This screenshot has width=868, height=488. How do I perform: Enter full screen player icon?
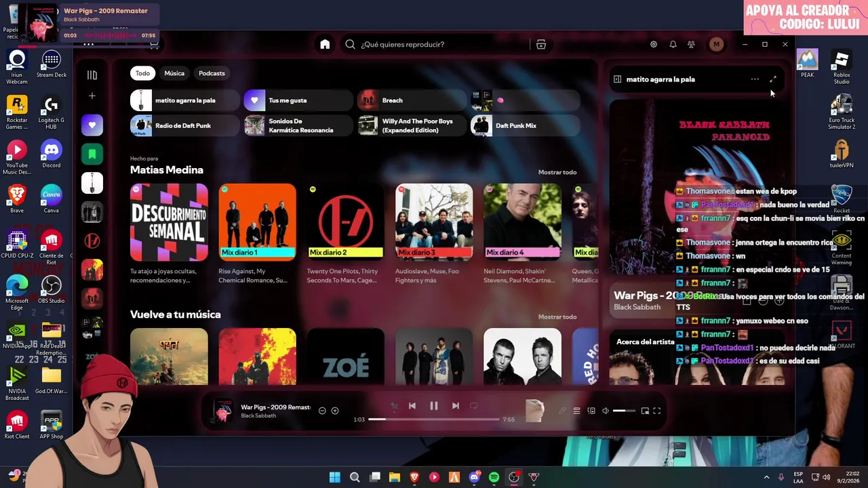click(x=657, y=411)
